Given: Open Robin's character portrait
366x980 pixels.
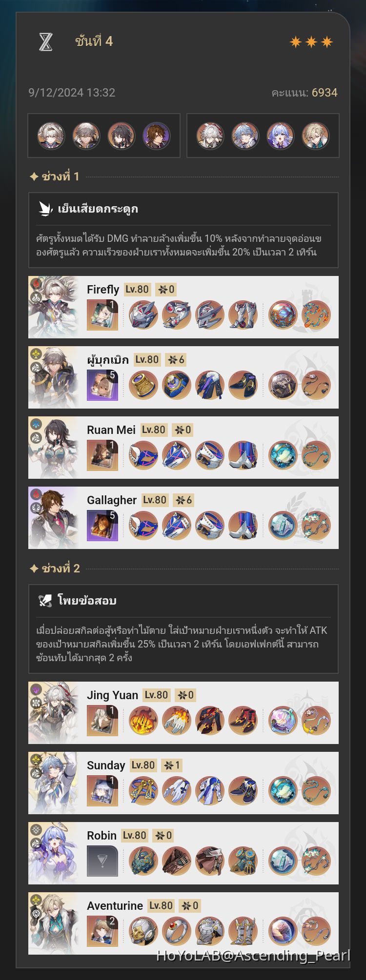Looking at the screenshot, I should [x=54, y=853].
